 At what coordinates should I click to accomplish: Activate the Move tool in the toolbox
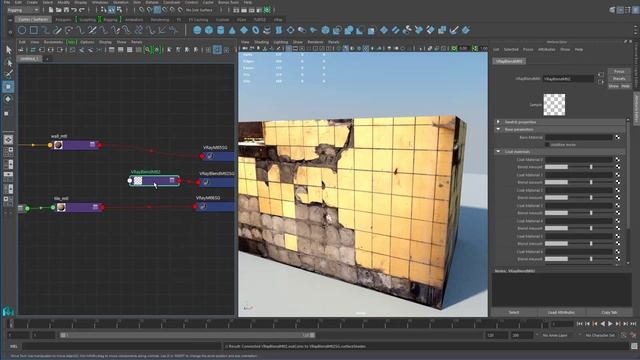pos(9,87)
